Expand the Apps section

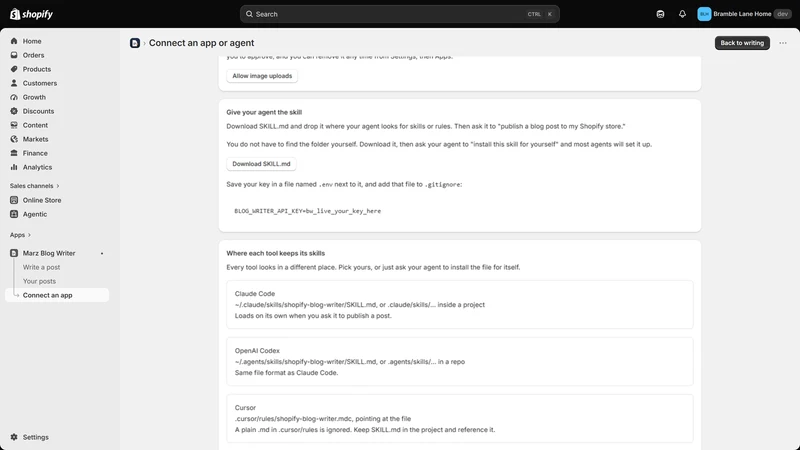pos(20,235)
